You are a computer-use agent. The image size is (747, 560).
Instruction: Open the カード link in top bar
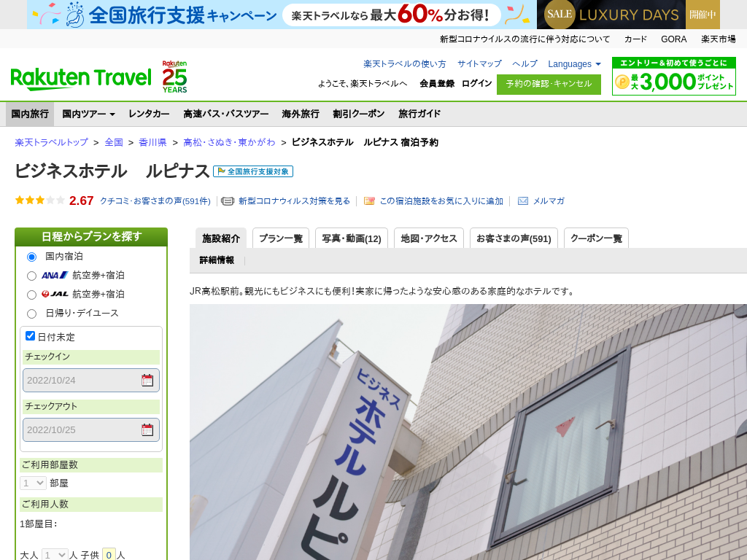[x=635, y=39]
